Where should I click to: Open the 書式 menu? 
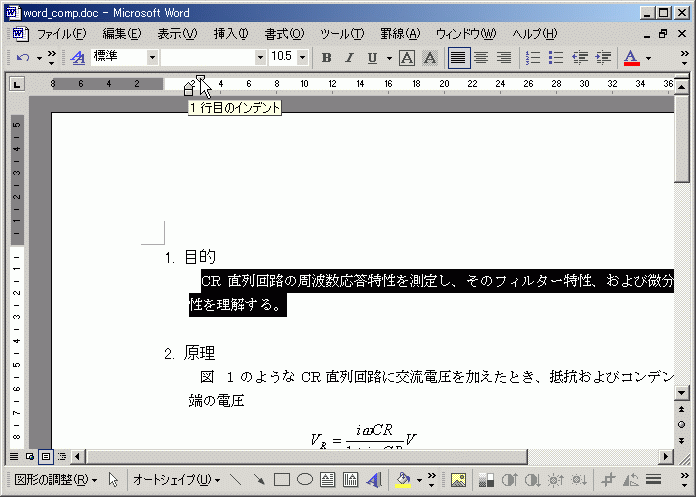(x=284, y=34)
